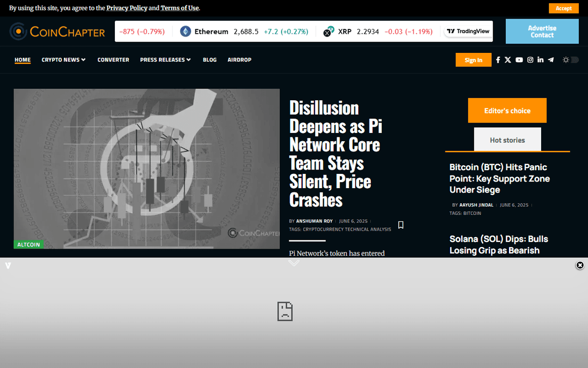Click the XRP price 2.2934
This screenshot has height=368, width=588.
pyautogui.click(x=368, y=32)
